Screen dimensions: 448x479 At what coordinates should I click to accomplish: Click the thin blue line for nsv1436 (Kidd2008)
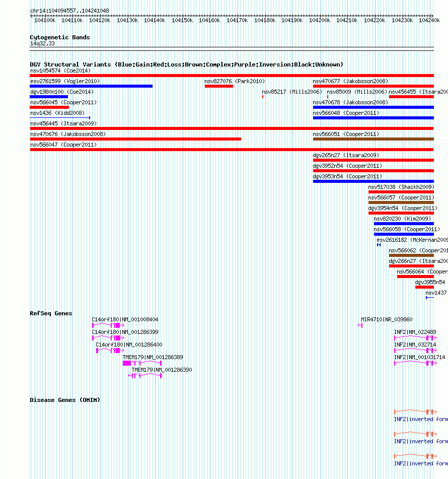[x=60, y=118]
